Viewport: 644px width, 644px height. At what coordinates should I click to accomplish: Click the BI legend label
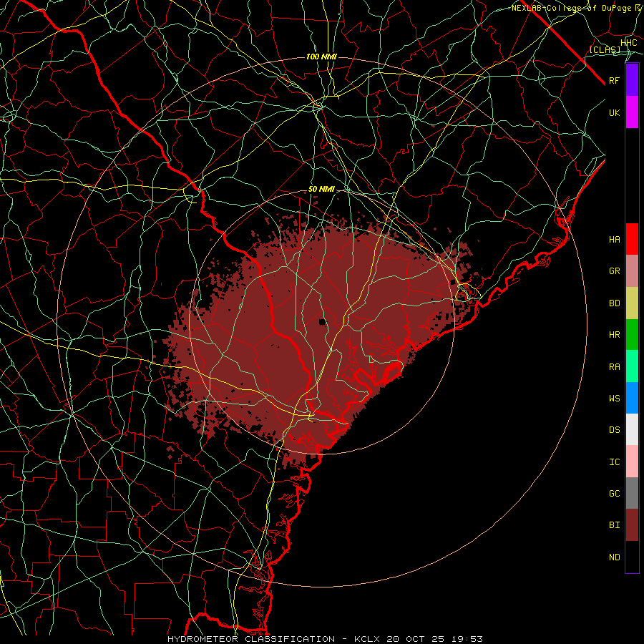[615, 525]
